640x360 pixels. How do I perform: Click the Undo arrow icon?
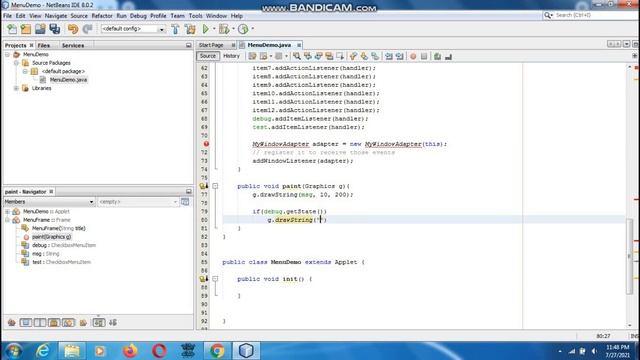coord(73,29)
